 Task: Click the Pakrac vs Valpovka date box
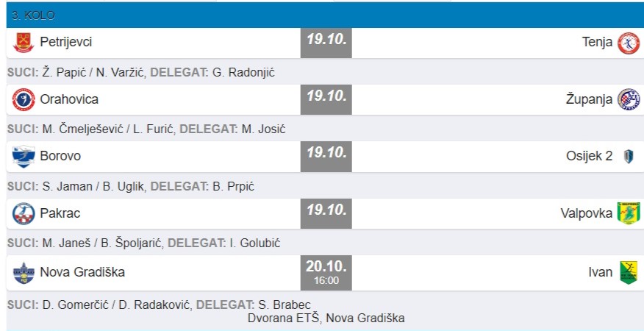[326, 213]
